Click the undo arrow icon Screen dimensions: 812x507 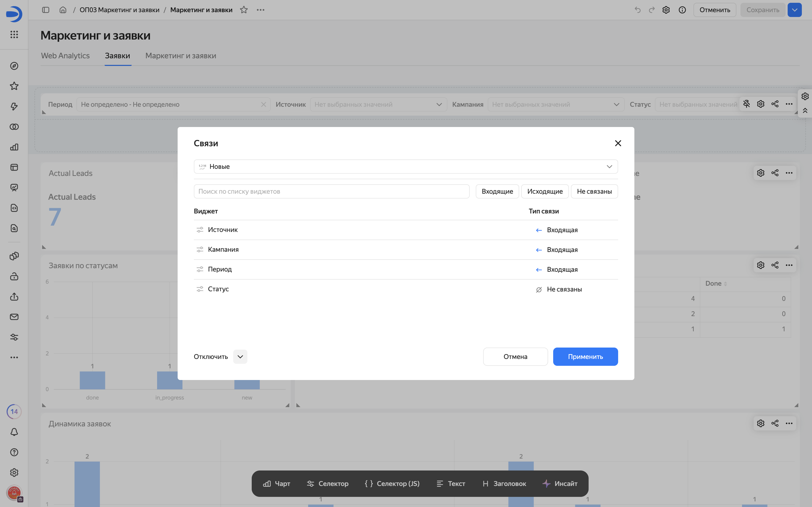(637, 10)
